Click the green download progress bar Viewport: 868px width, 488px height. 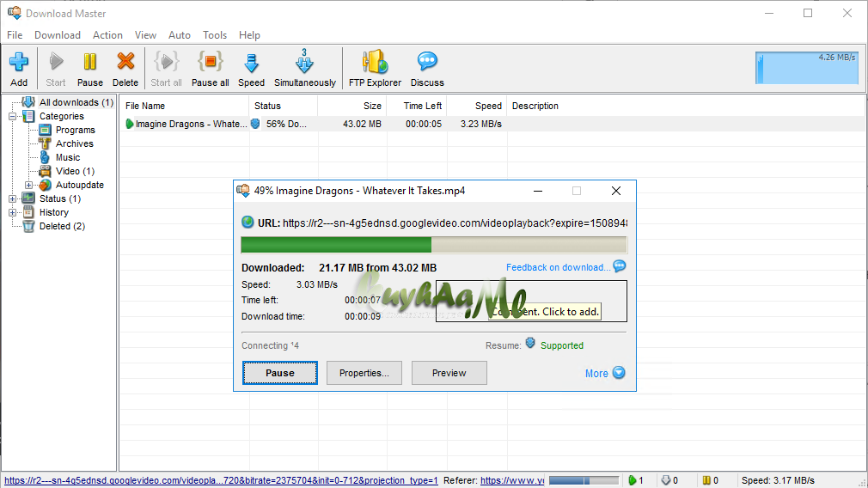434,245
